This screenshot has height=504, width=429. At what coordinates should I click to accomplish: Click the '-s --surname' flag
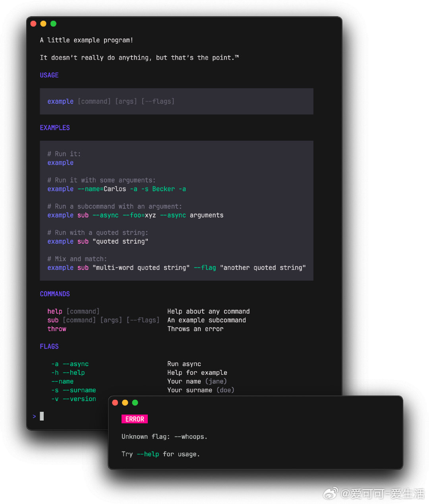[x=73, y=390]
